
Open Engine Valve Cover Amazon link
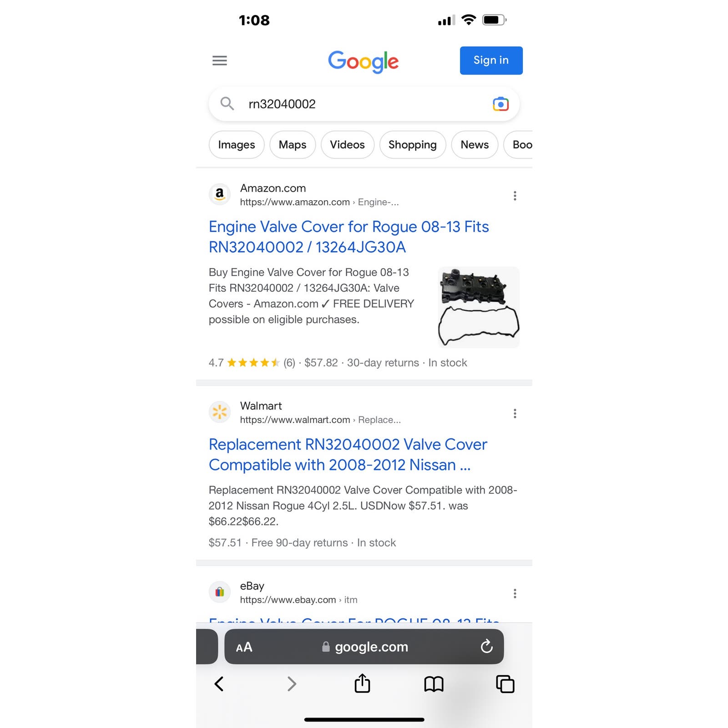349,237
